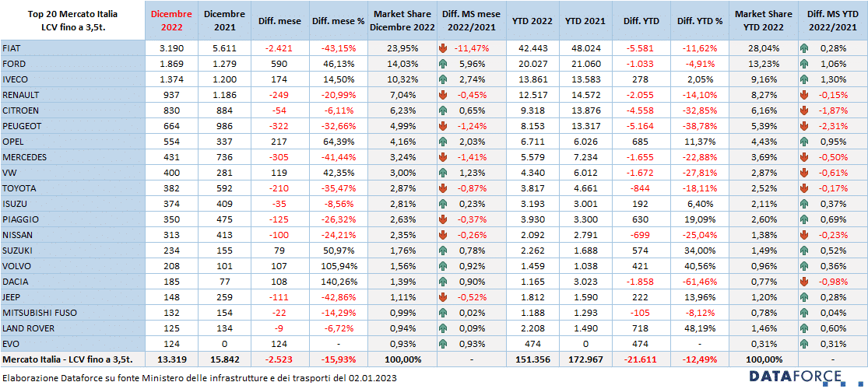Screen dimensions: 868x389
Task: Select DACIA's YTD change -61,46%
Action: point(700,282)
